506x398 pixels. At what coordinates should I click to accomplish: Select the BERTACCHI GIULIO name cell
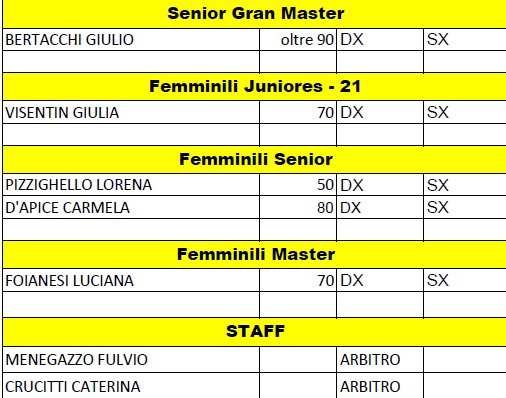coord(131,40)
